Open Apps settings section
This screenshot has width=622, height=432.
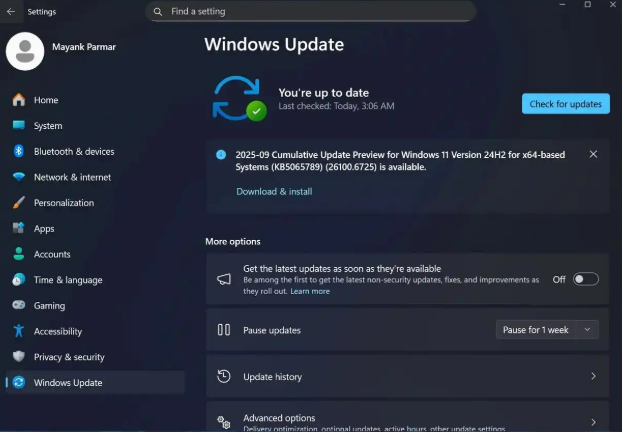95,228
